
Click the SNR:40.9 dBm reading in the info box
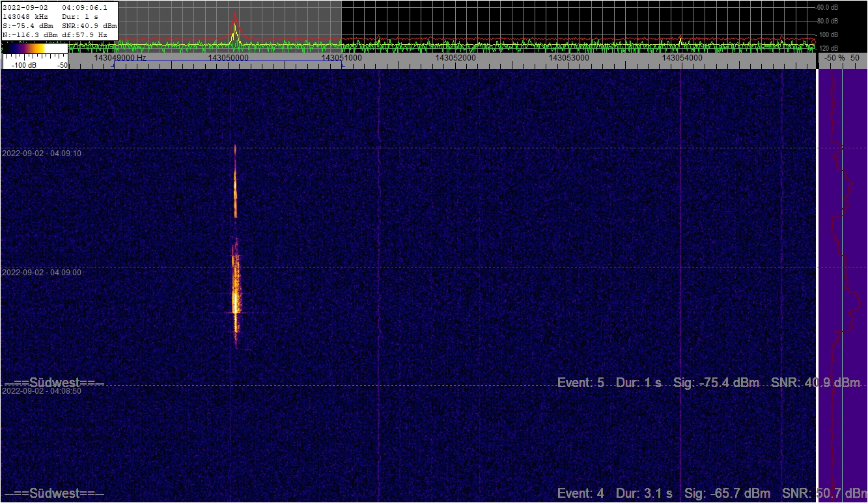pos(89,25)
